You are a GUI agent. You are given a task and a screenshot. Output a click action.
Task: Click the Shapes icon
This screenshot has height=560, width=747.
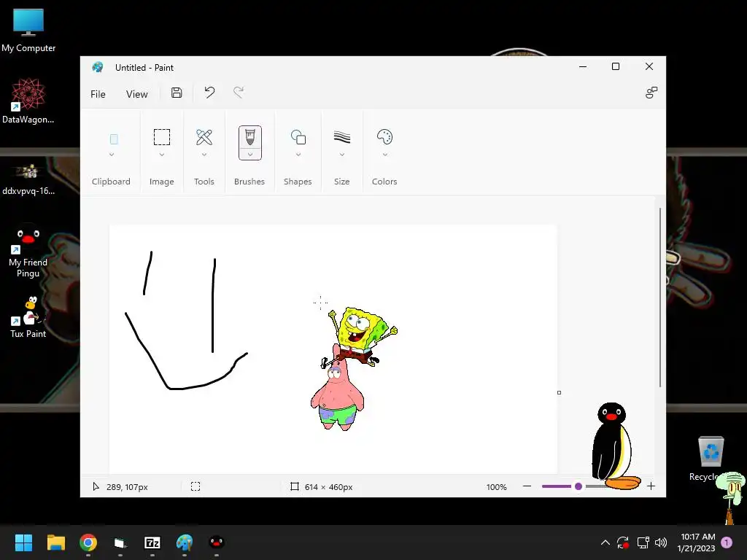point(298,137)
